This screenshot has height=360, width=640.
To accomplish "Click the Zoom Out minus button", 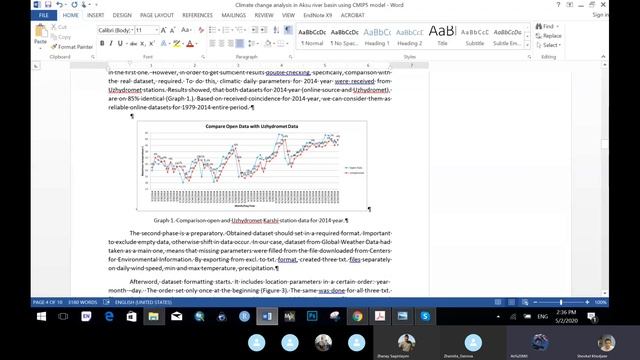I will click(x=535, y=302).
